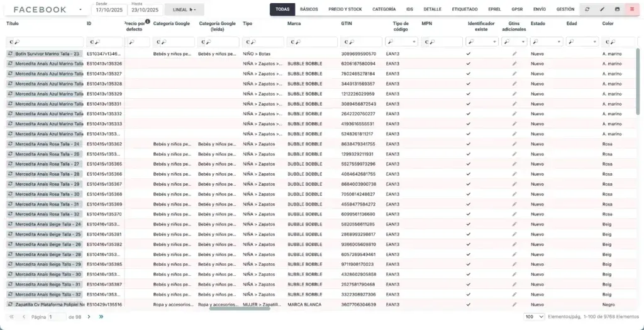This screenshot has height=330, width=644.
Task: Sort by the Título column header
Action: [x=13, y=24]
